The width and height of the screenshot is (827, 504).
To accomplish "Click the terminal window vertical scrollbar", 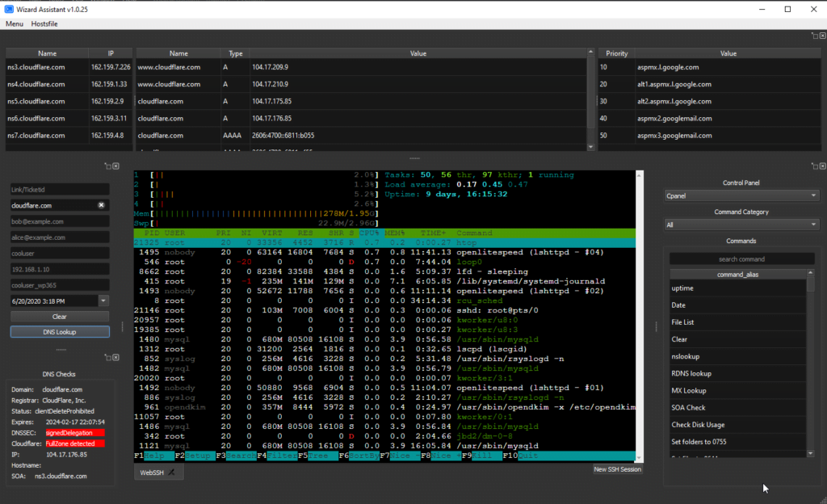I will point(640,317).
